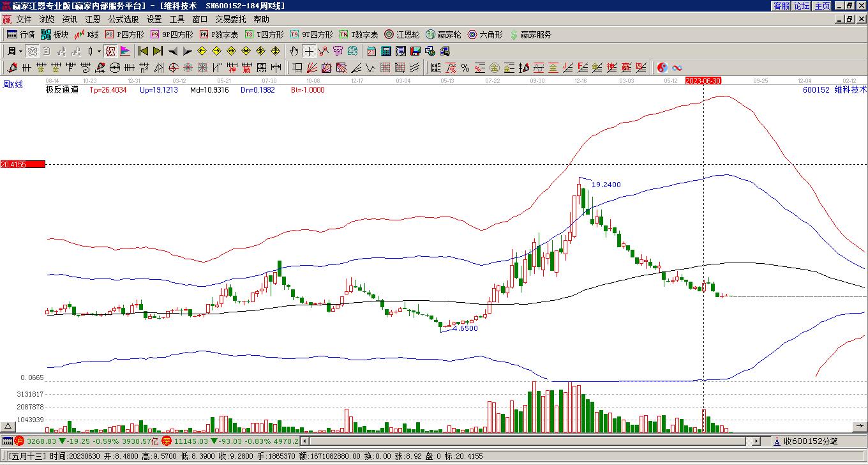Select the red 嬴 drawing tool icon
The width and height of the screenshot is (868, 465).
click(247, 68)
